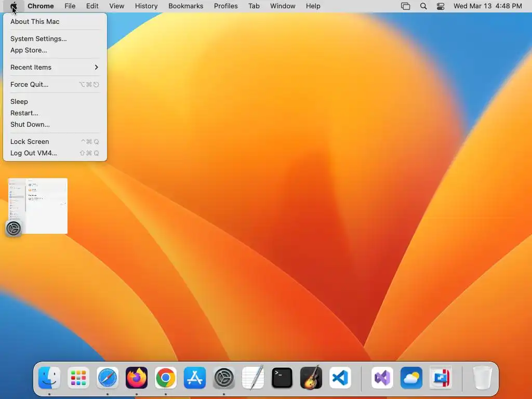Open the View menu
The height and width of the screenshot is (399, 532).
click(x=116, y=6)
